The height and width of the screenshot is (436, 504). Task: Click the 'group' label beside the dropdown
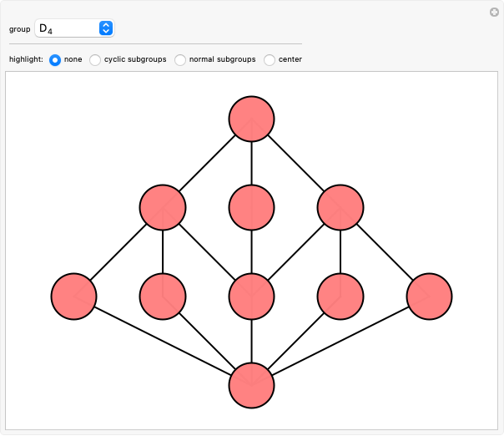[x=19, y=29]
